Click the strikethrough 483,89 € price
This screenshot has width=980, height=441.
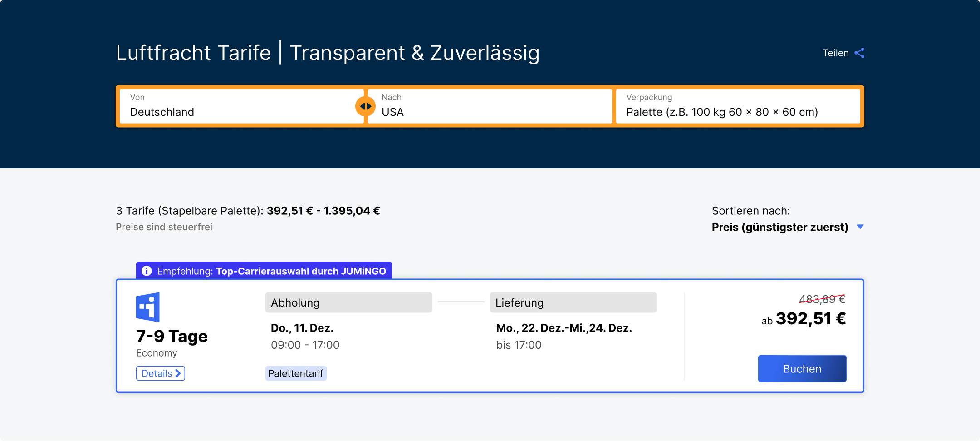click(822, 299)
